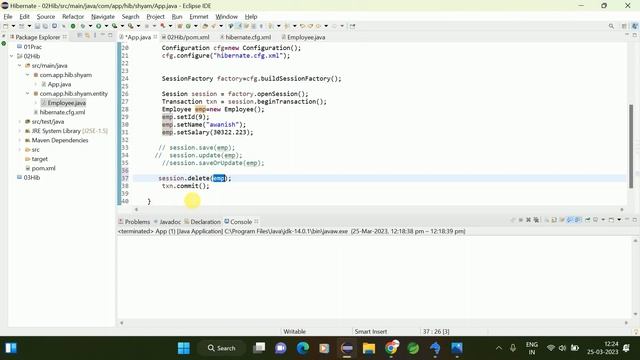Maximize the Console view
Screen dimensions: 640x360
coord(635,220)
